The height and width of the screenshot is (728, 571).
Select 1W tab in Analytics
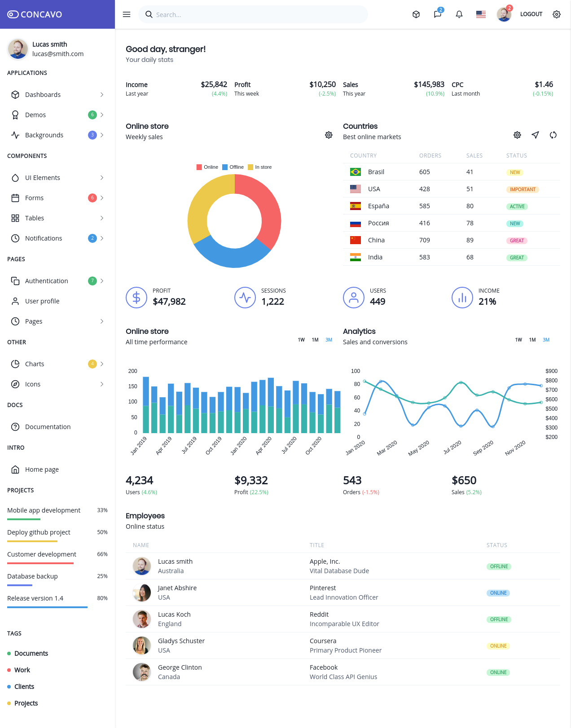(x=518, y=340)
